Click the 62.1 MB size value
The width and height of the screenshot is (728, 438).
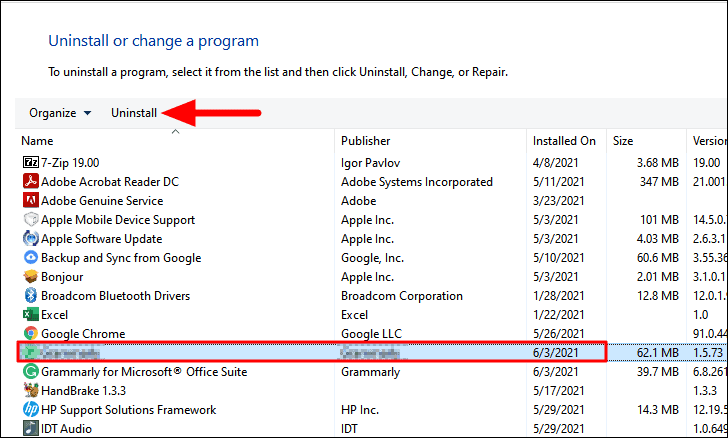click(657, 353)
